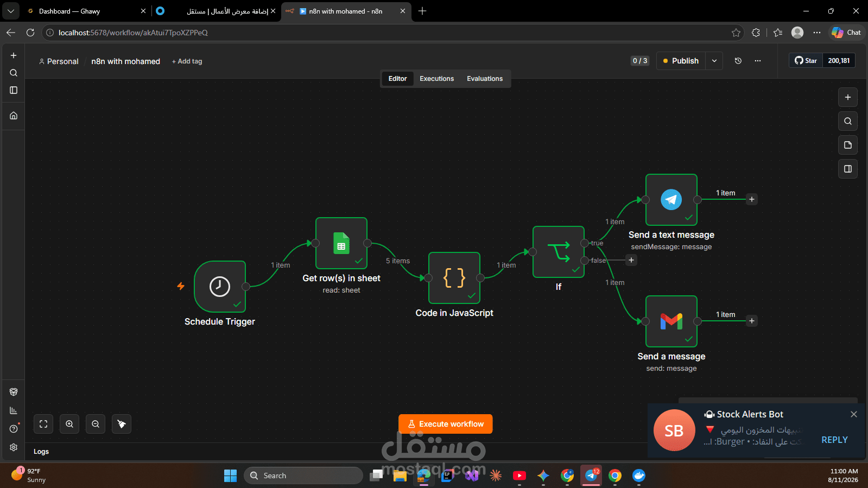Switch to the Executions tab

(436, 79)
